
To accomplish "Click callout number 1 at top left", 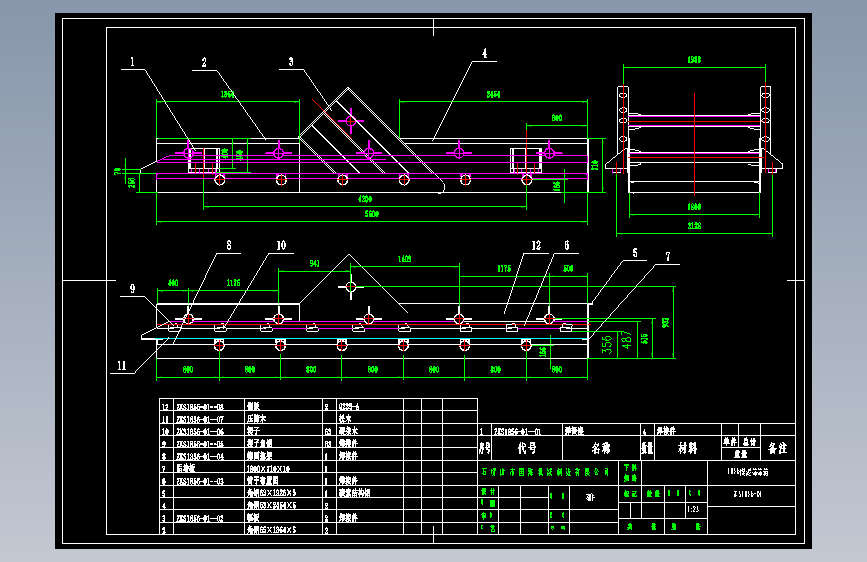I will (132, 62).
